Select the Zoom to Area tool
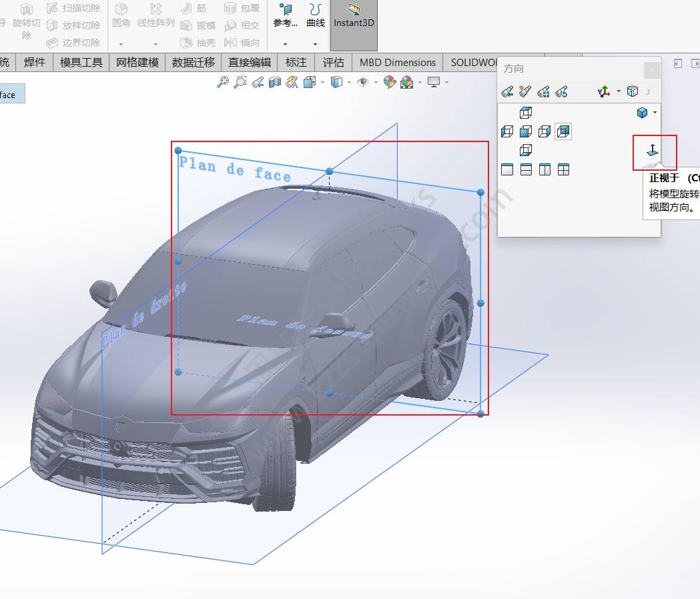The height and width of the screenshot is (599, 700). point(240,82)
